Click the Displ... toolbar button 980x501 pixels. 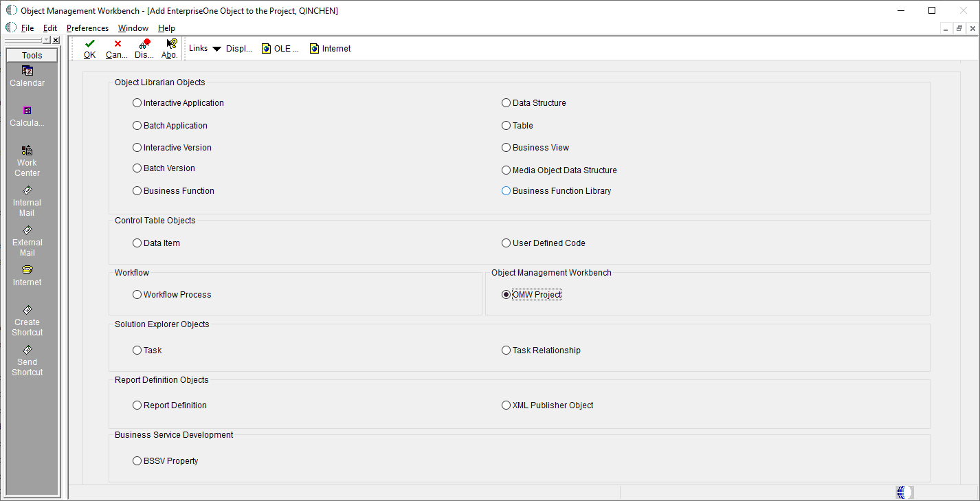coord(239,49)
